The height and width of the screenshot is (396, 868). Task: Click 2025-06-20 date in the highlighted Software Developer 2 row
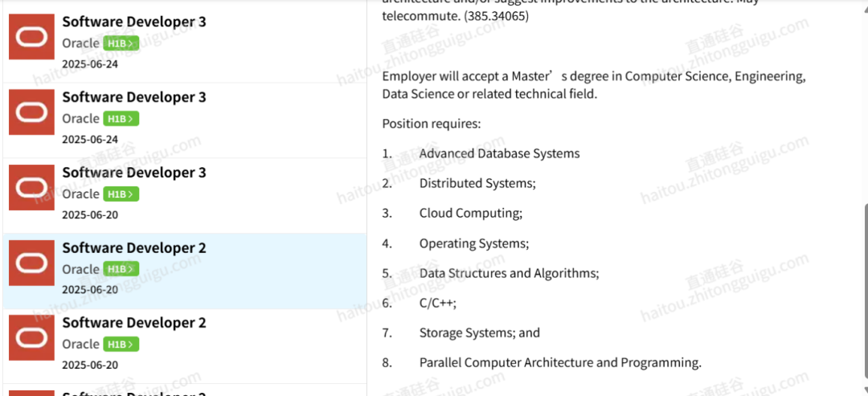(90, 290)
